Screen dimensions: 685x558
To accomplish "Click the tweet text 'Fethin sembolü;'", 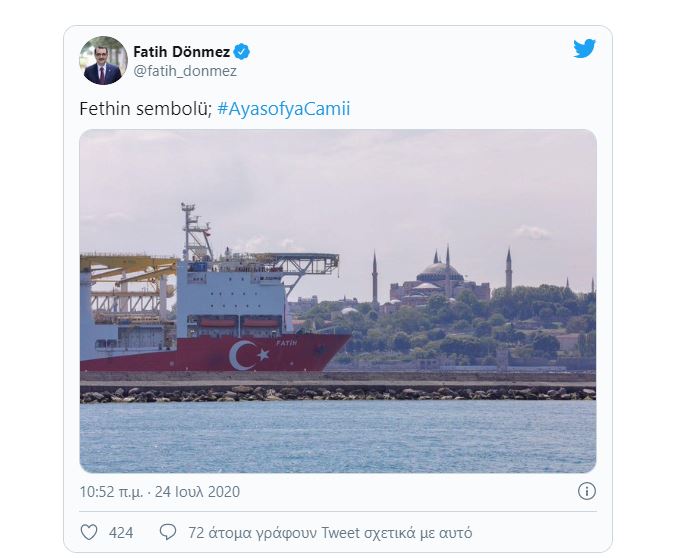I will [145, 109].
